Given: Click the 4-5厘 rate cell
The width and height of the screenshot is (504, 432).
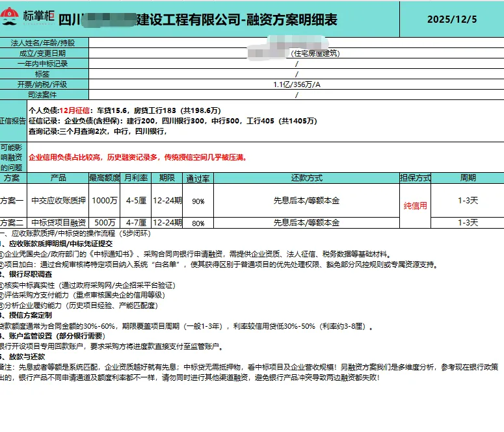Looking at the screenshot, I should coord(136,201).
